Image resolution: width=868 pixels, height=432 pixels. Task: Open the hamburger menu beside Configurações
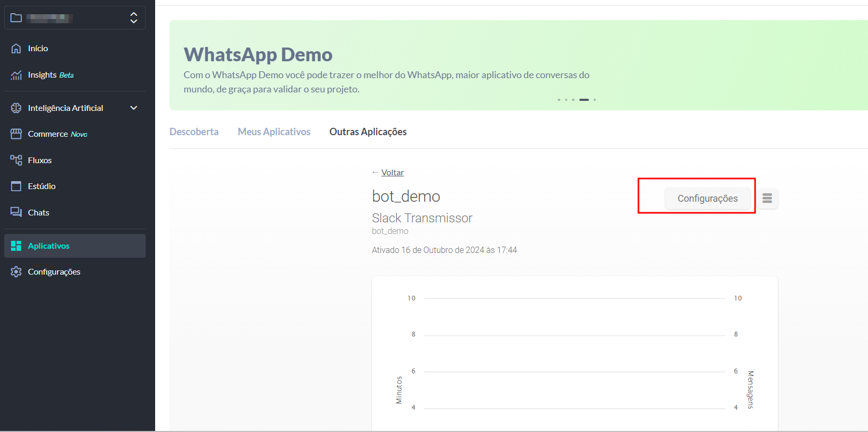pos(767,199)
